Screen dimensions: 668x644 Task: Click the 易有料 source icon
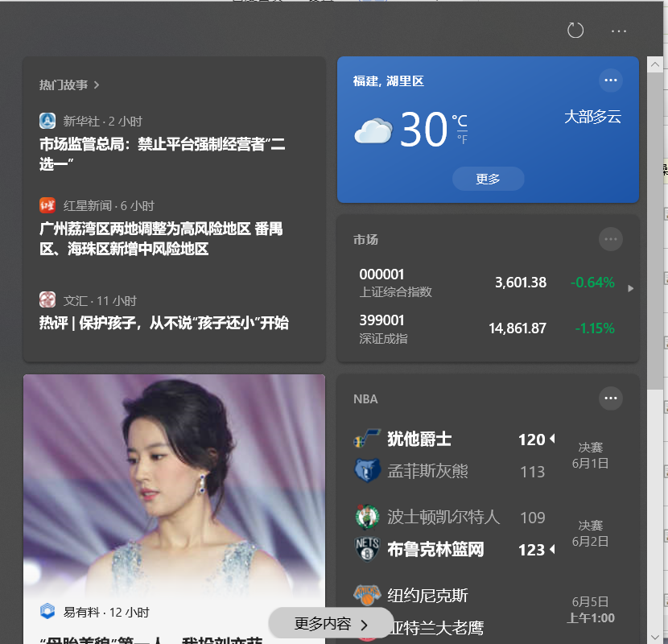(x=47, y=612)
